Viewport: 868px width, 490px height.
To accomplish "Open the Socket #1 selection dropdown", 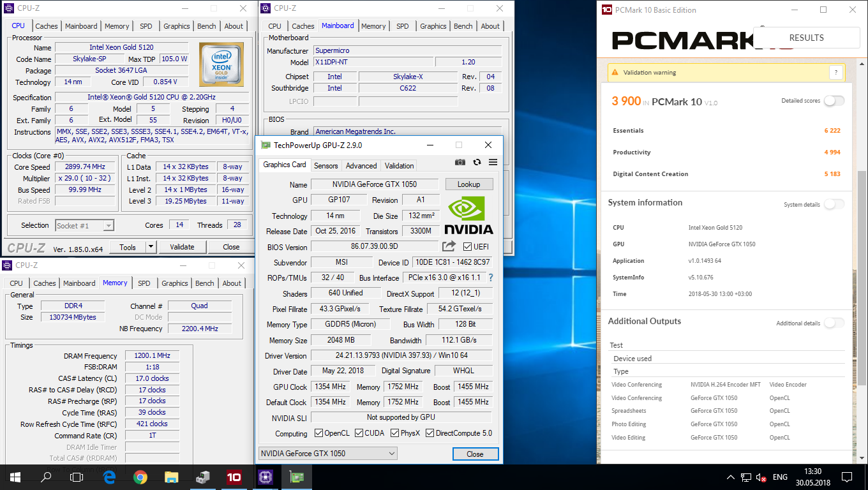I will pyautogui.click(x=84, y=225).
